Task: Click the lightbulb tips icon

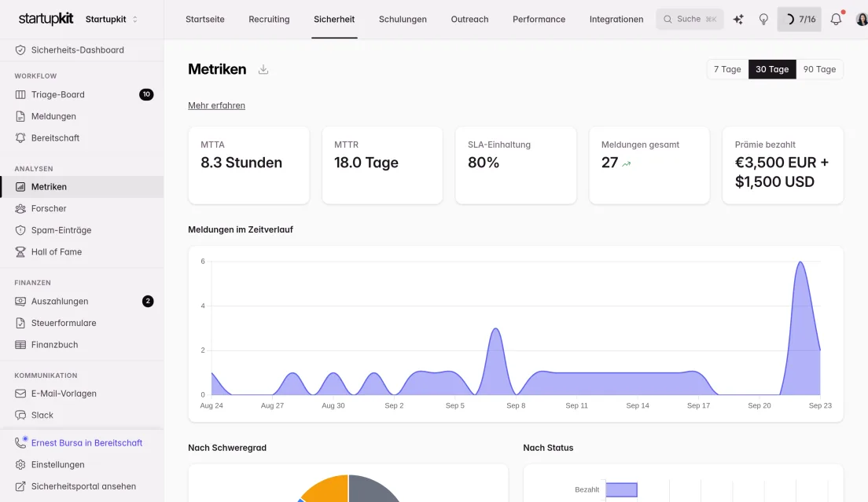Action: tap(763, 20)
